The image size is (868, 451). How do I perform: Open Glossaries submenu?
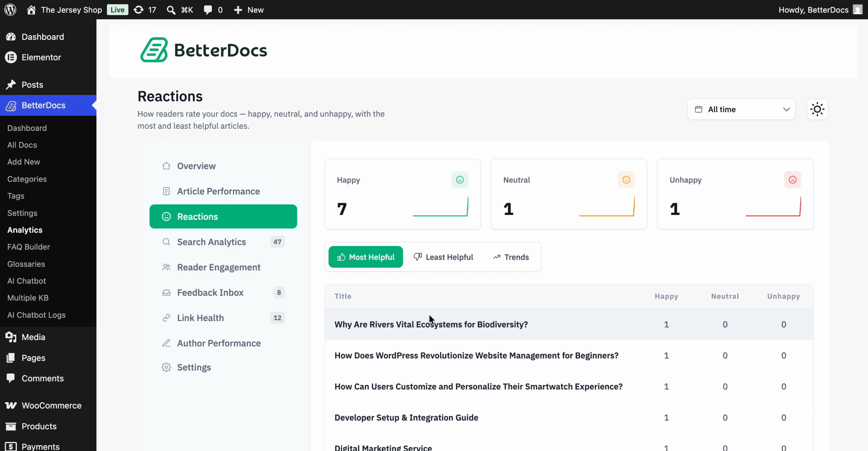(26, 264)
